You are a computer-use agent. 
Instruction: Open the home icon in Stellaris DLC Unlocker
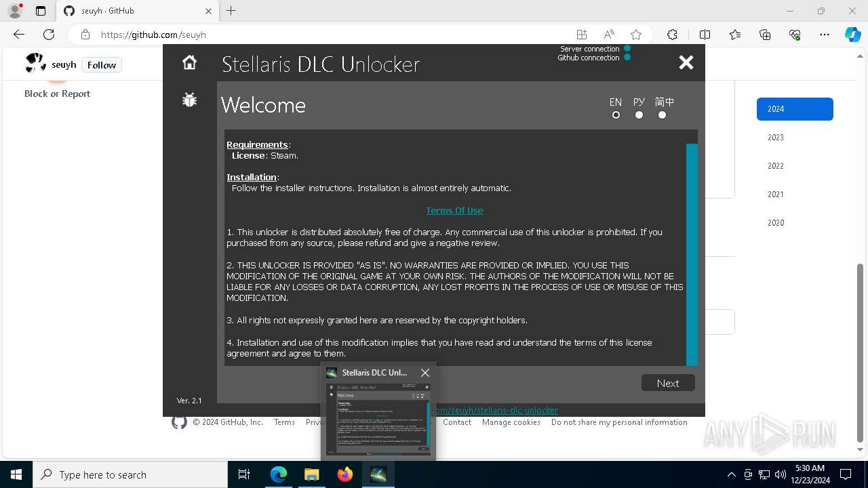189,62
